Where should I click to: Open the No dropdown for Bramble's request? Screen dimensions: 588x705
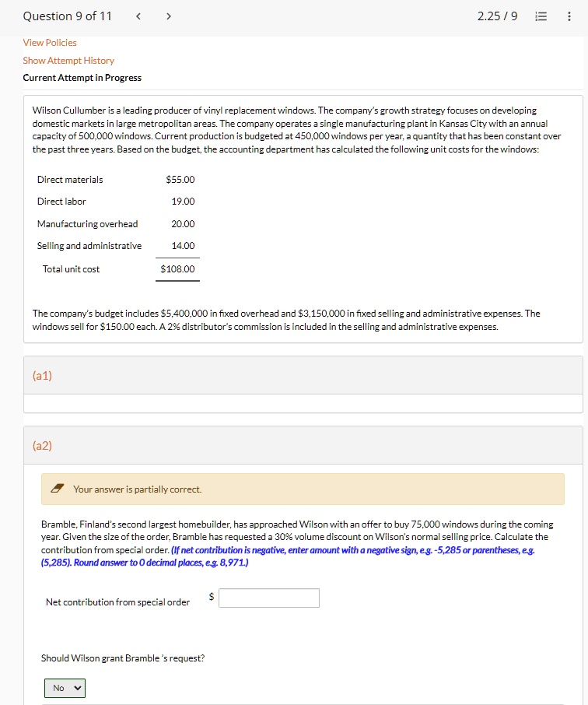tap(65, 688)
